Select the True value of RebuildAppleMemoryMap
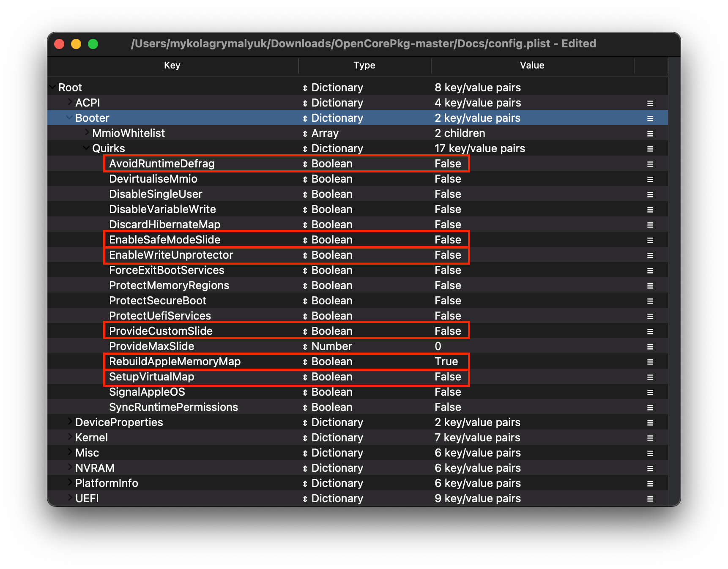 pos(446,362)
